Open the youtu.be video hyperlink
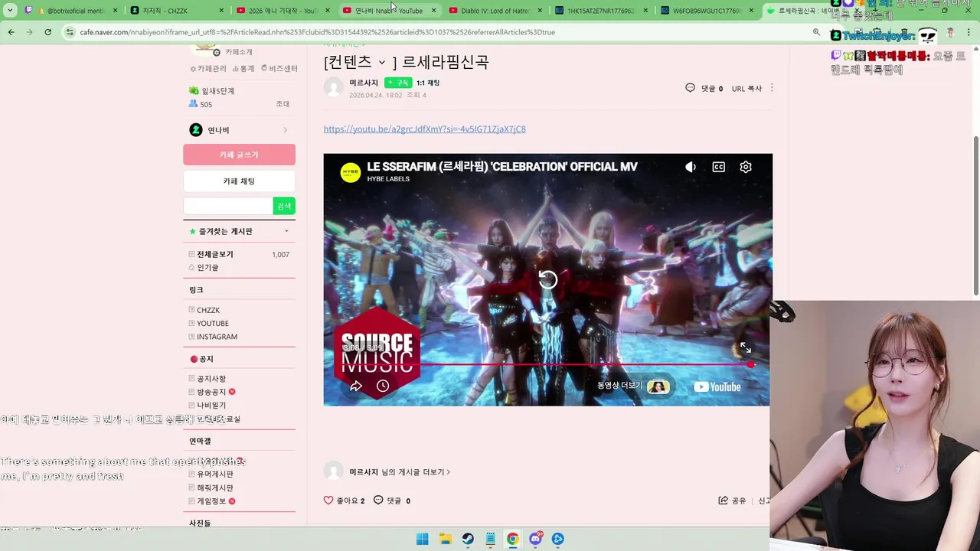This screenshot has width=980, height=551. coord(424,129)
